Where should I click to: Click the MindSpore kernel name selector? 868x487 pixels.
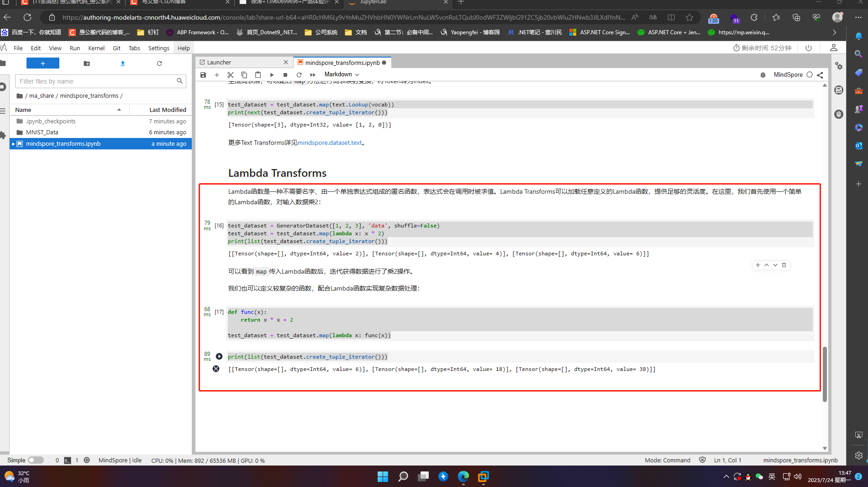[788, 74]
